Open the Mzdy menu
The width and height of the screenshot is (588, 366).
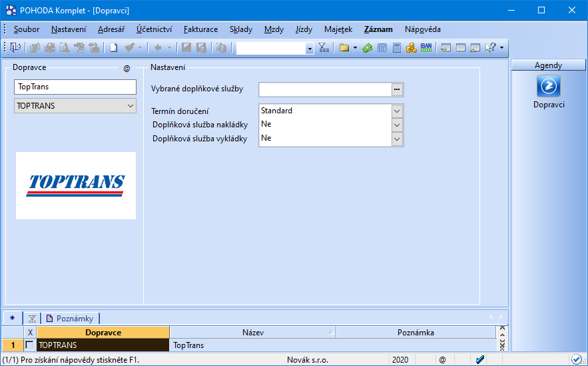(x=274, y=29)
